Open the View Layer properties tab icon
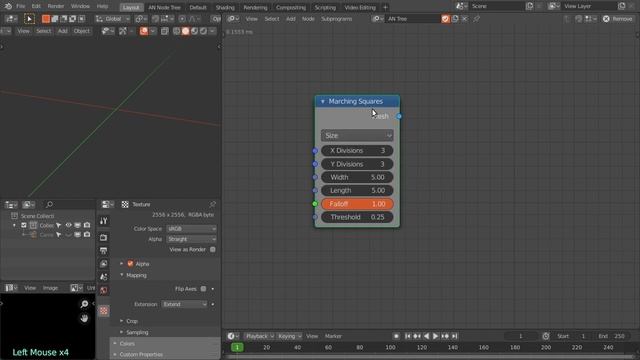 pyautogui.click(x=104, y=264)
